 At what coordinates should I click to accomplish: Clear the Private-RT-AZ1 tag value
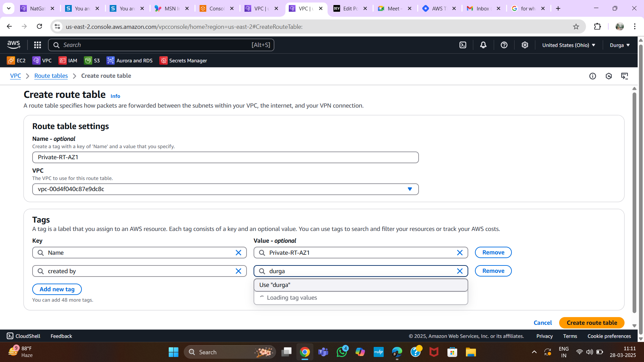[460, 253]
